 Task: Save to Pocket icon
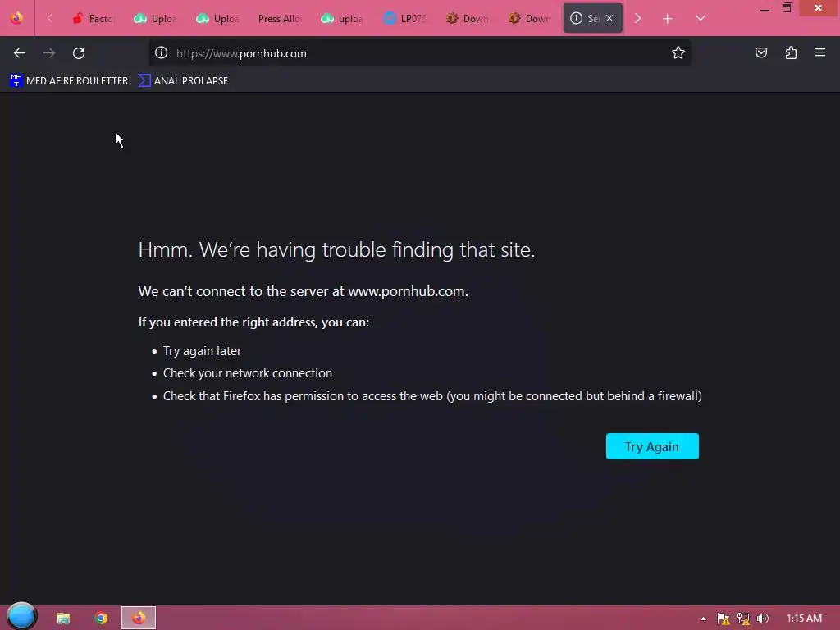pyautogui.click(x=761, y=52)
